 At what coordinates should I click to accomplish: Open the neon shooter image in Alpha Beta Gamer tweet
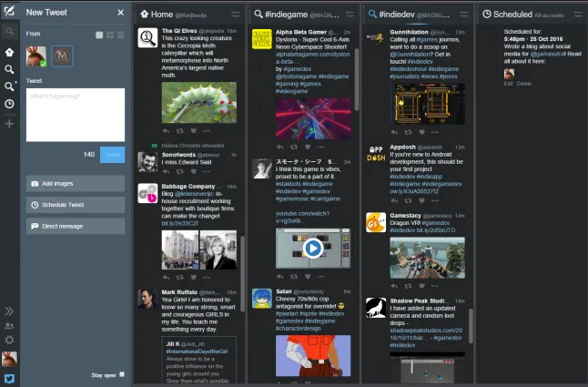pos(313,118)
